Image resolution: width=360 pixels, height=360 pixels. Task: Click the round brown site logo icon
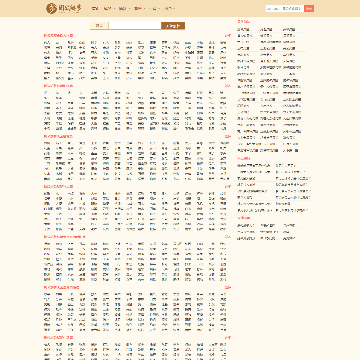51,8
